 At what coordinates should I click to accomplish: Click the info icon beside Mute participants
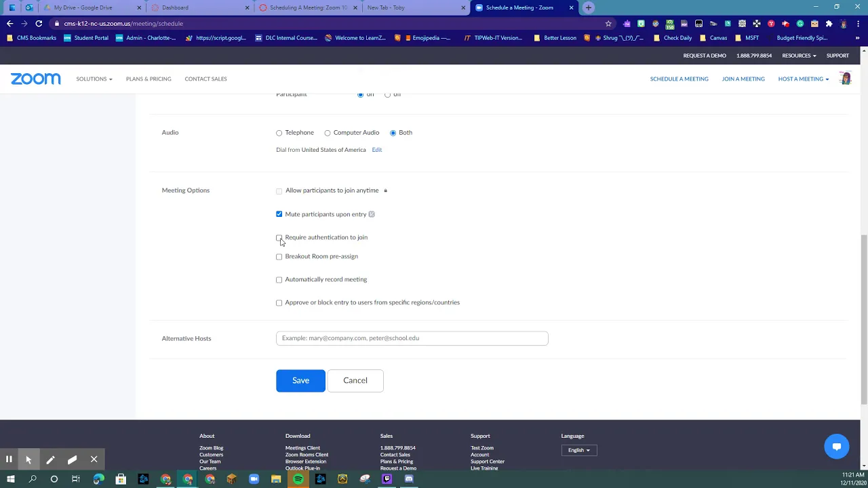pos(372,214)
